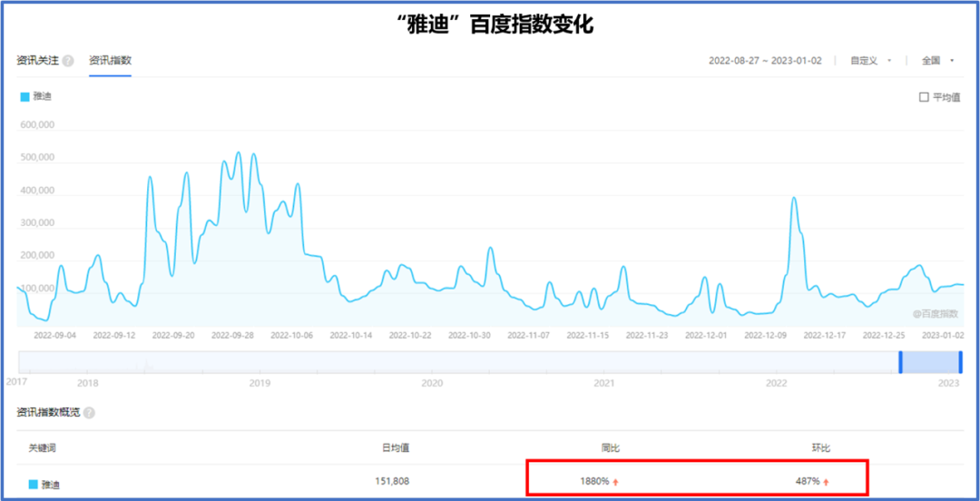Click the help icon next to 资讯指数概览
Screen dimensions: 980x501
pyautogui.click(x=89, y=413)
